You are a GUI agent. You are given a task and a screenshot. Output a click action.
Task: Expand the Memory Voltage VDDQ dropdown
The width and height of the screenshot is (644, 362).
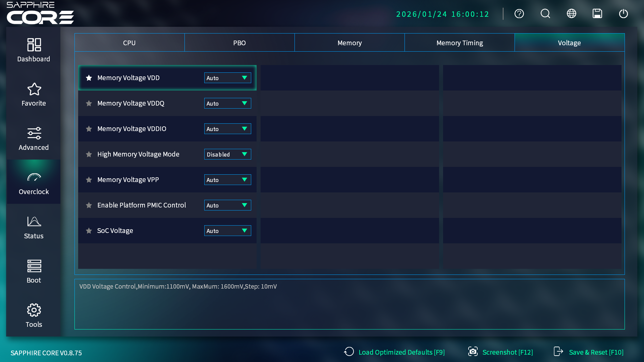pos(227,103)
